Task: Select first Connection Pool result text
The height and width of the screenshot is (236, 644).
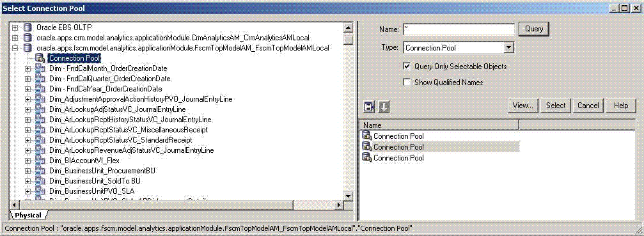Action: tap(398, 136)
